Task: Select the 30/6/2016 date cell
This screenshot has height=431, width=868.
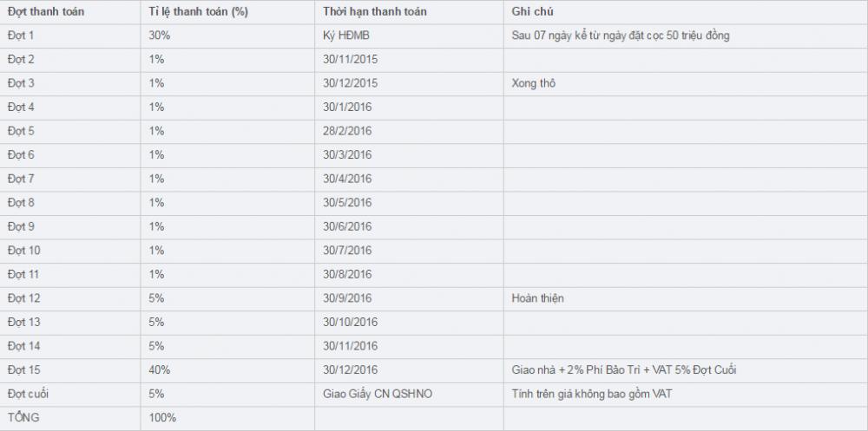Action: 346,226
